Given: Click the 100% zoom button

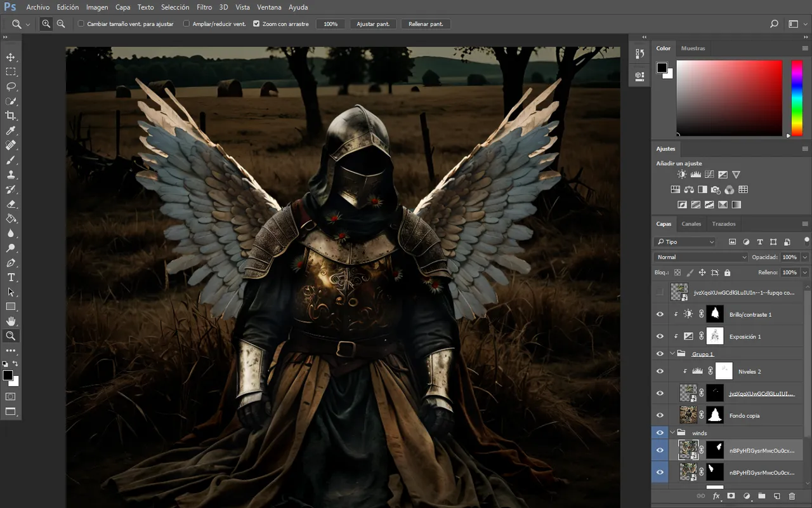Looking at the screenshot, I should point(331,23).
